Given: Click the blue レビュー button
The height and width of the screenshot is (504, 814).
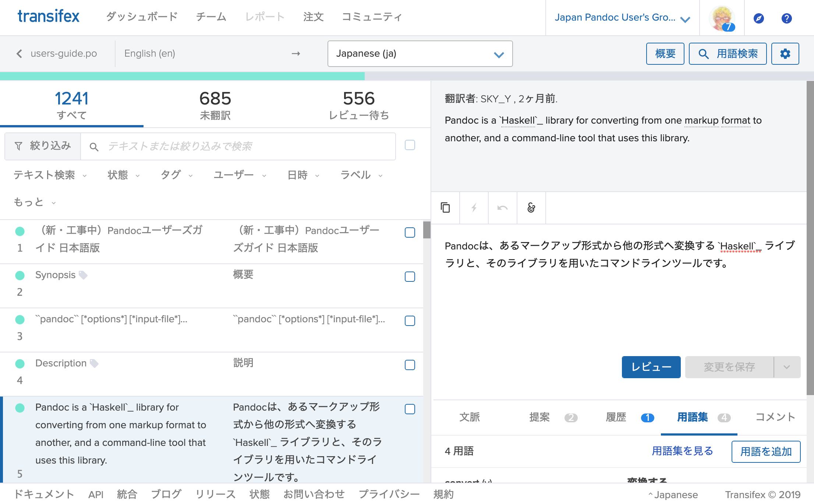Looking at the screenshot, I should point(651,367).
